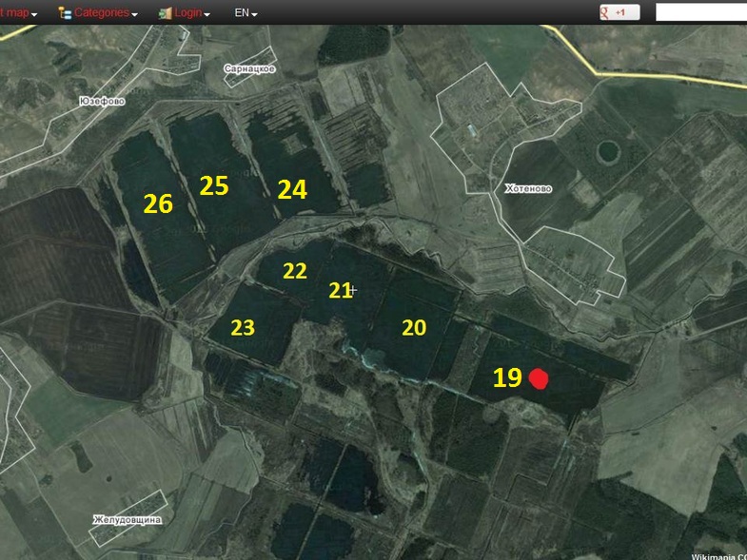Click the Categories tree icon
Image resolution: width=747 pixels, height=560 pixels.
tap(64, 13)
